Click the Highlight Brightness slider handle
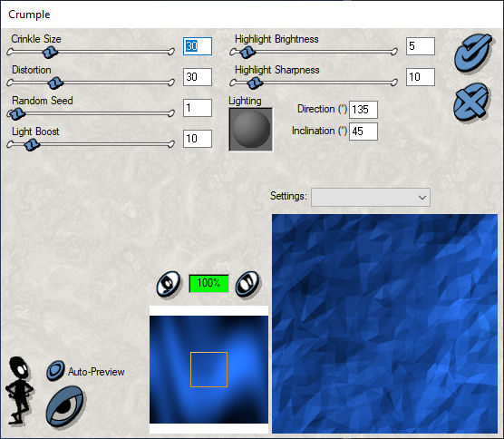The width and height of the screenshot is (504, 439). [x=247, y=52]
